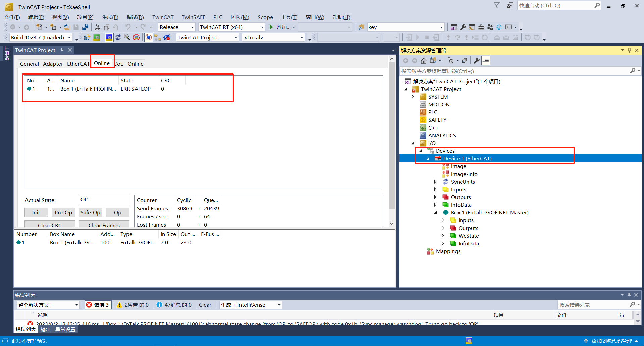644x346 pixels.
Task: Click the Undo arrow icon
Action: tap(128, 27)
